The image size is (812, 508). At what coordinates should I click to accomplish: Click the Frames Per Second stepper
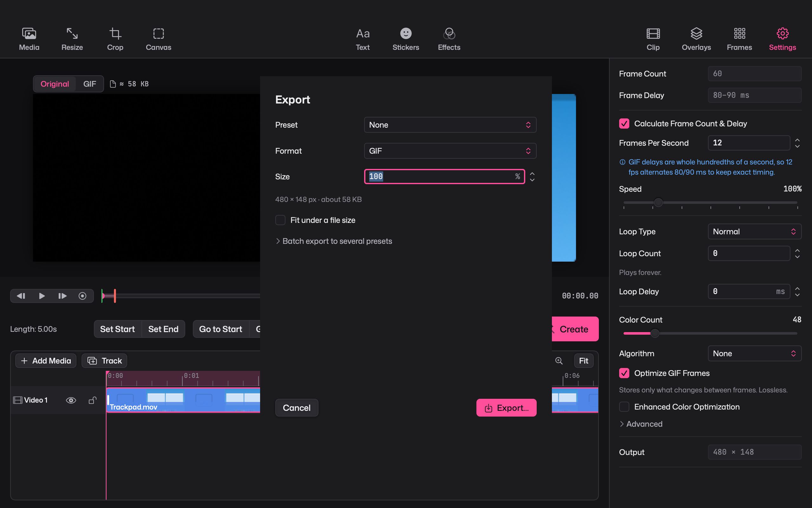tap(797, 143)
